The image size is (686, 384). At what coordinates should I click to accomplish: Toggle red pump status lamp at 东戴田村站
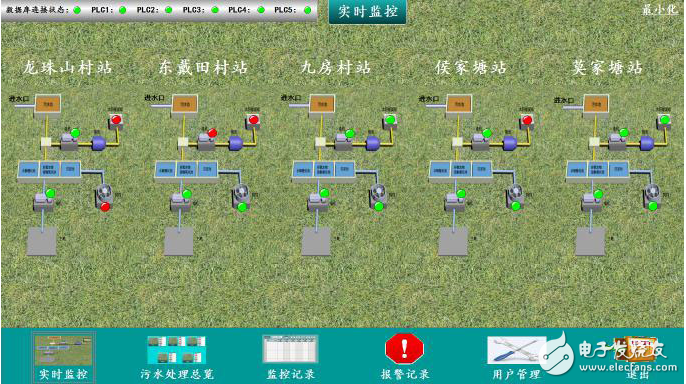pyautogui.click(x=212, y=133)
